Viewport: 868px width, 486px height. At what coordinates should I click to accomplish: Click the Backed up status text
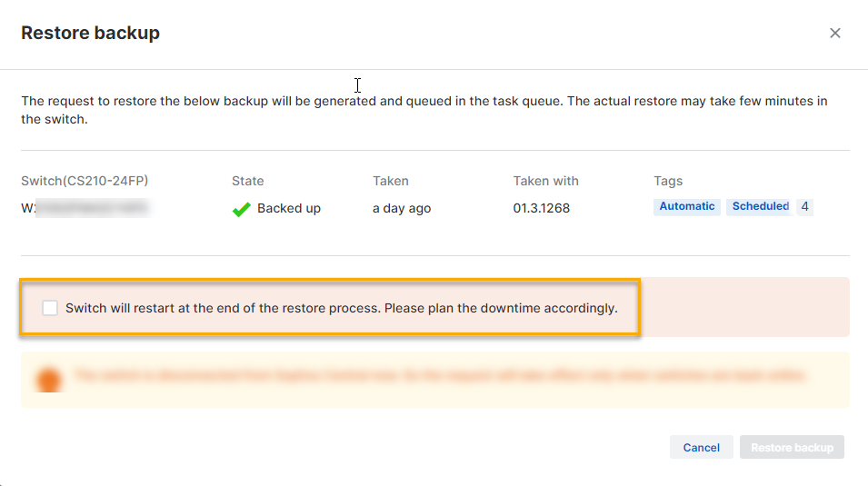289,208
